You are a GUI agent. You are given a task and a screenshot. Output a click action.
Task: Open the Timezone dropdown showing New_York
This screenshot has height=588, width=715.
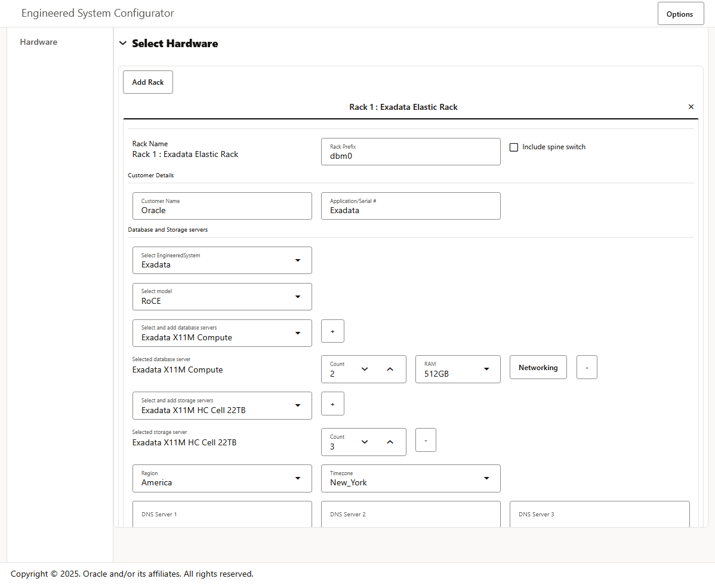(486, 478)
